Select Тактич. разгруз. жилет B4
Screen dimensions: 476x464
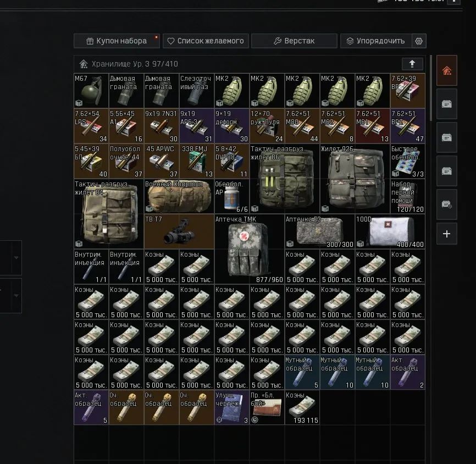tap(109, 214)
